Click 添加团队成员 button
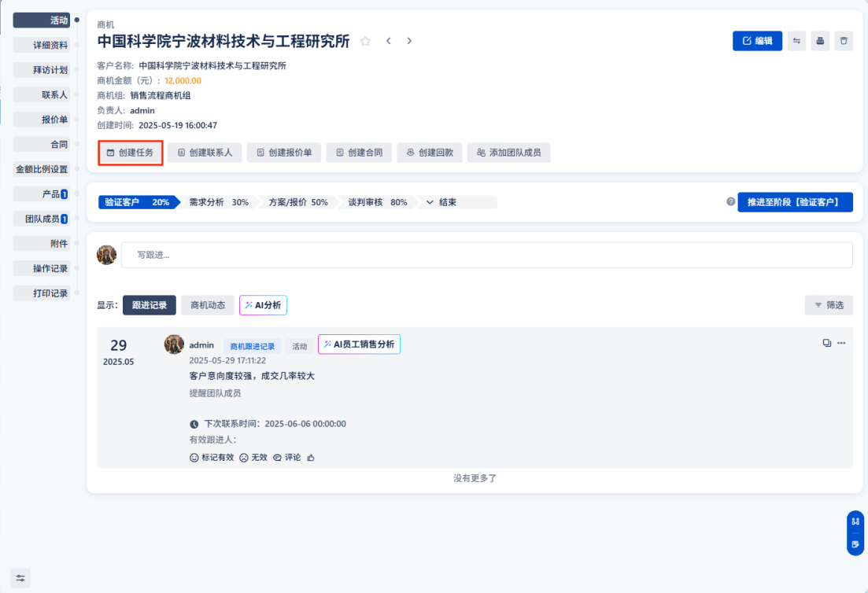This screenshot has width=868, height=593. [x=508, y=153]
